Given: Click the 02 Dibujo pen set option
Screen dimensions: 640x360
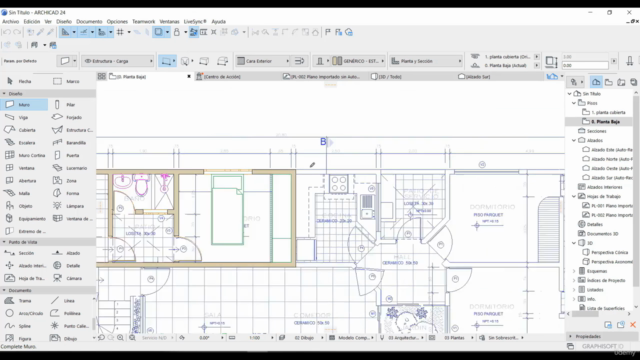Looking at the screenshot, I should pos(304,338).
